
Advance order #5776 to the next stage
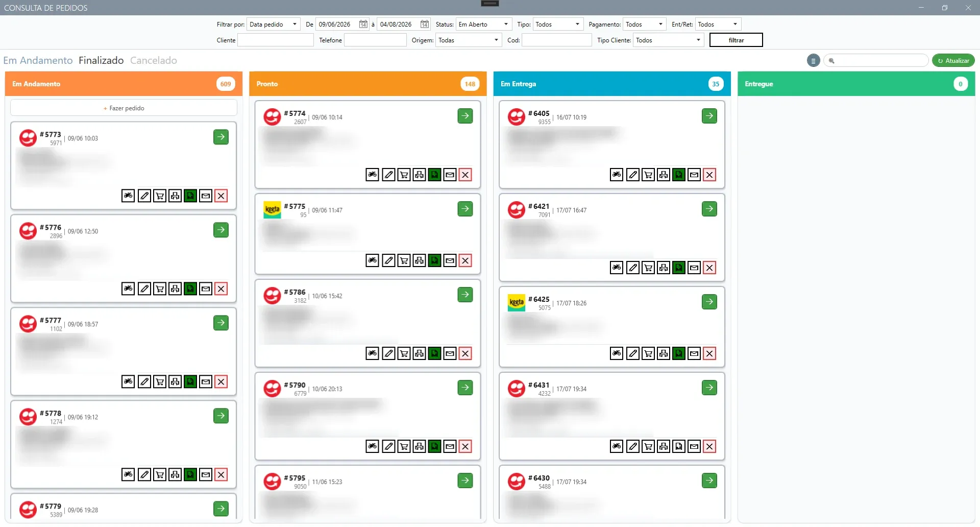tap(221, 230)
